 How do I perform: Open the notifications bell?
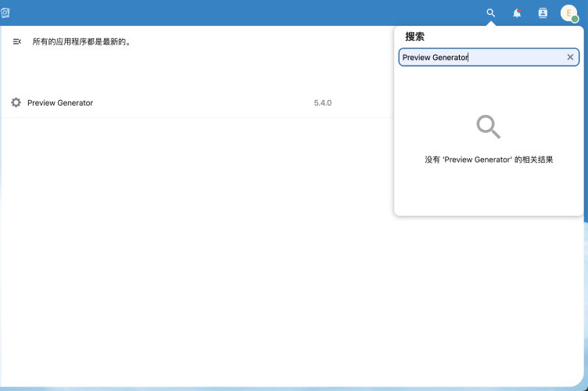click(x=517, y=13)
